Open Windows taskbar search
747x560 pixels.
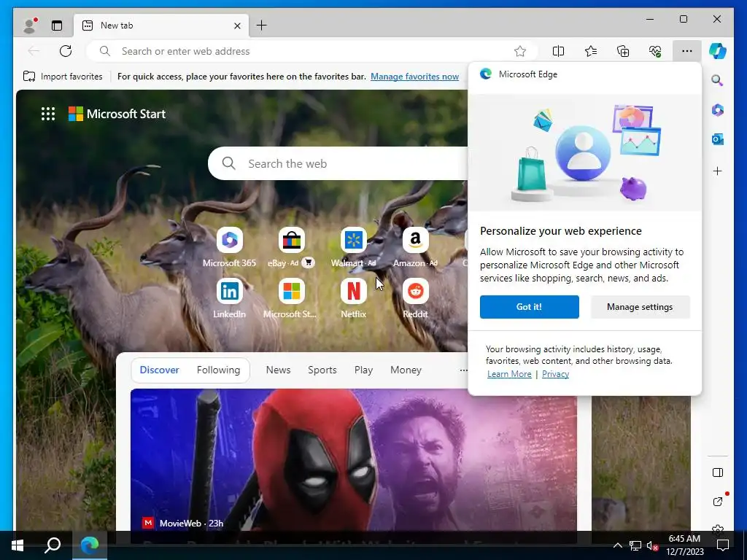tap(53, 545)
